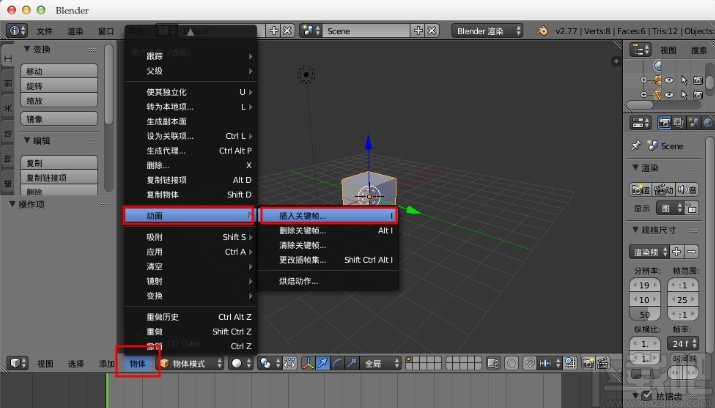Click the scene browse icon left of Scene field
The height and width of the screenshot is (408, 715).
(x=311, y=31)
